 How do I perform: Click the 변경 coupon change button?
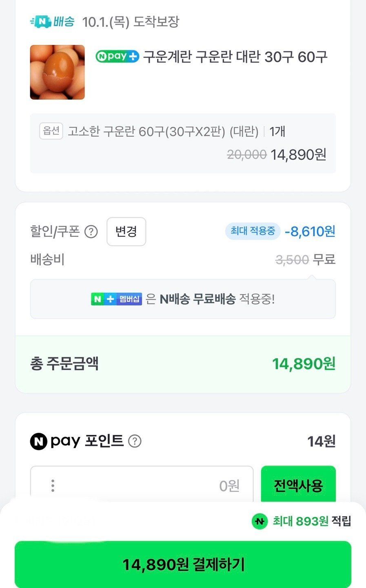(x=126, y=232)
